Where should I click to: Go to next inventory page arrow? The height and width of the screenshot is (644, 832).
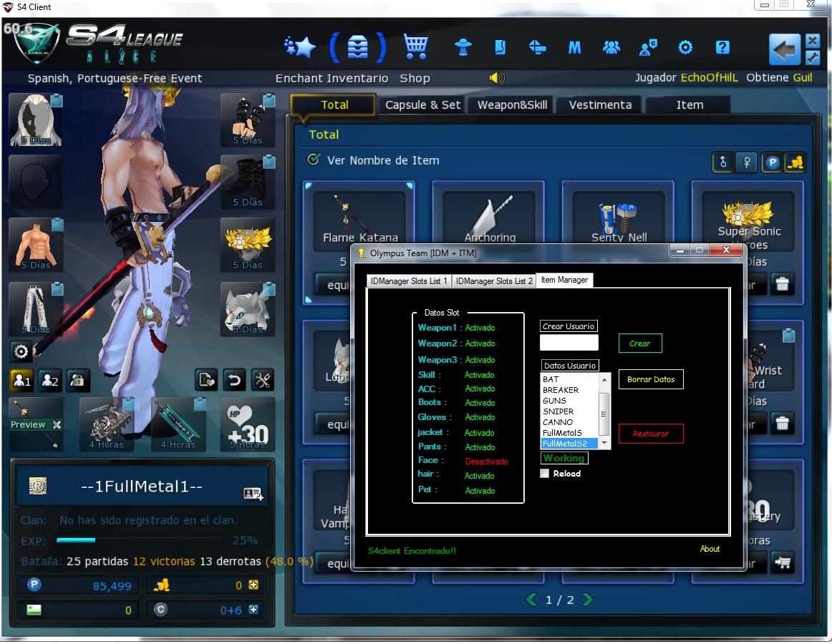pyautogui.click(x=587, y=600)
